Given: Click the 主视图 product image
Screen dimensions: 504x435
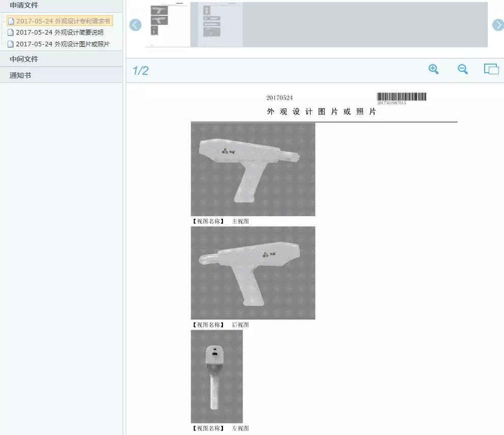Looking at the screenshot, I should [253, 169].
